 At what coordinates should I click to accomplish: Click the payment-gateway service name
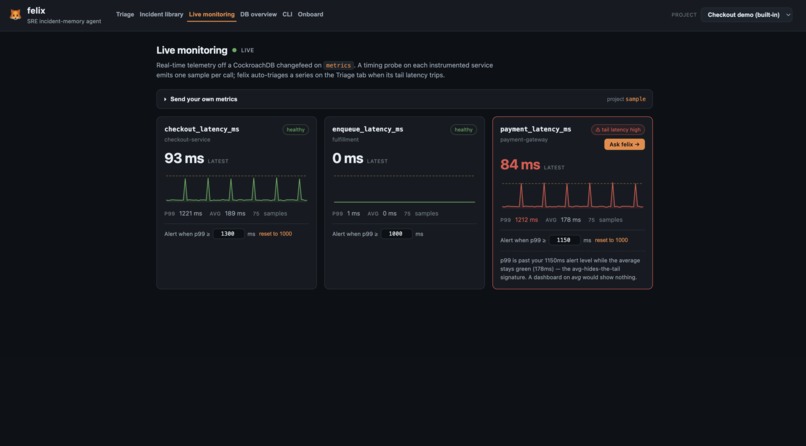click(x=524, y=140)
